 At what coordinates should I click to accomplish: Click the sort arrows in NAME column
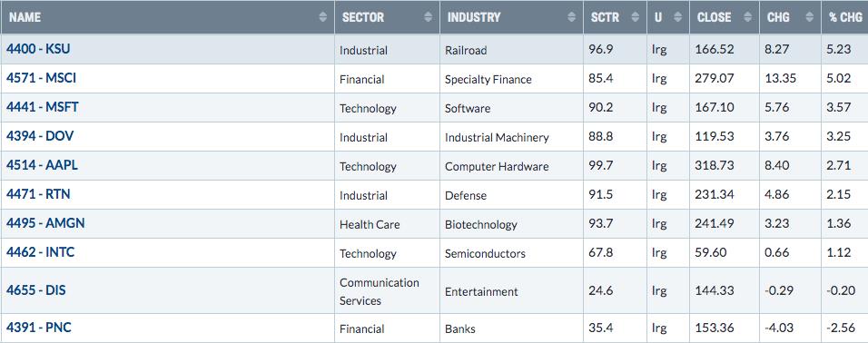pyautogui.click(x=323, y=18)
